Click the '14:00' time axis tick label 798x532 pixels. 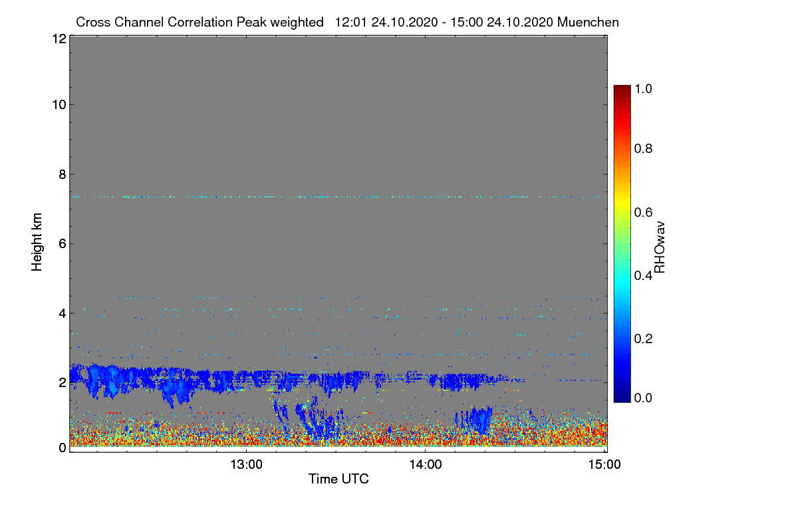(x=426, y=464)
